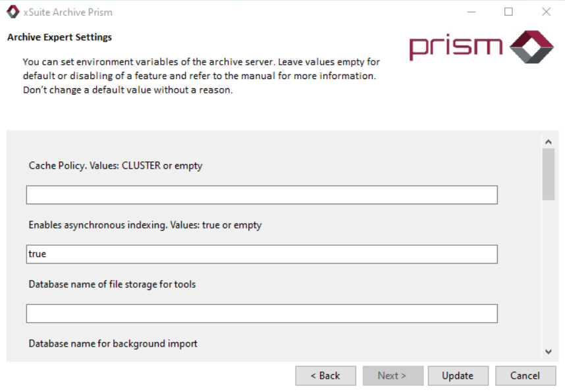
Task: Apply the settings with Update button
Action: click(458, 376)
